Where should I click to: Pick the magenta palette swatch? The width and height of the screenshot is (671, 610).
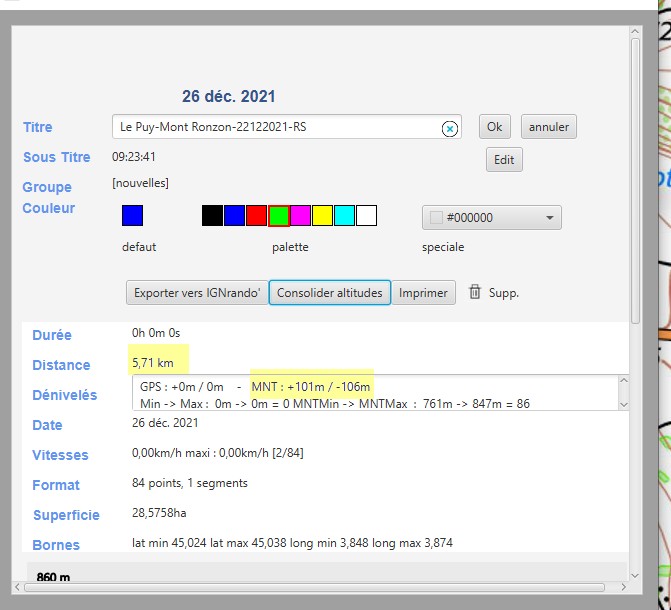tap(300, 216)
